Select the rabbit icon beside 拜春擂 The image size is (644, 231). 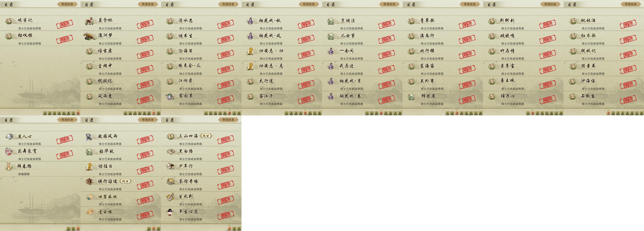tap(9, 166)
